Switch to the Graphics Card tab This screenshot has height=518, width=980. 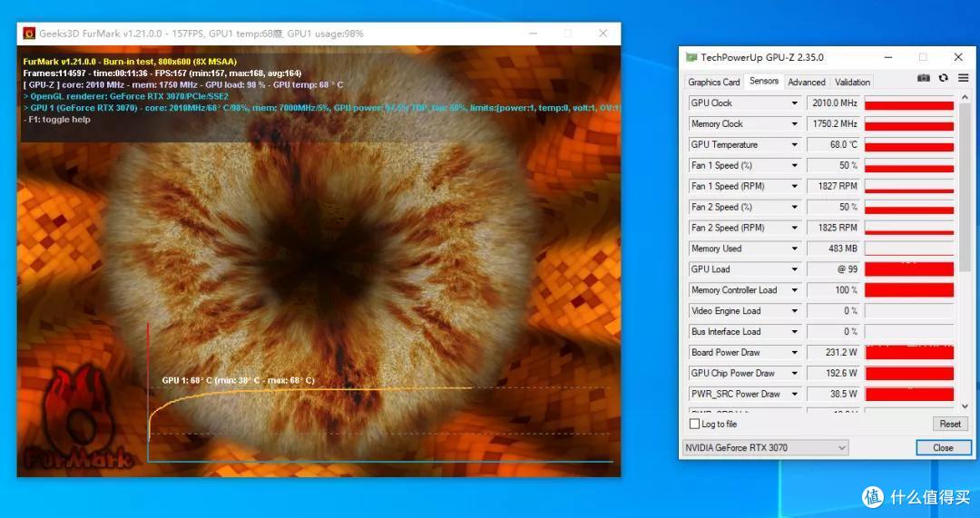pyautogui.click(x=714, y=82)
